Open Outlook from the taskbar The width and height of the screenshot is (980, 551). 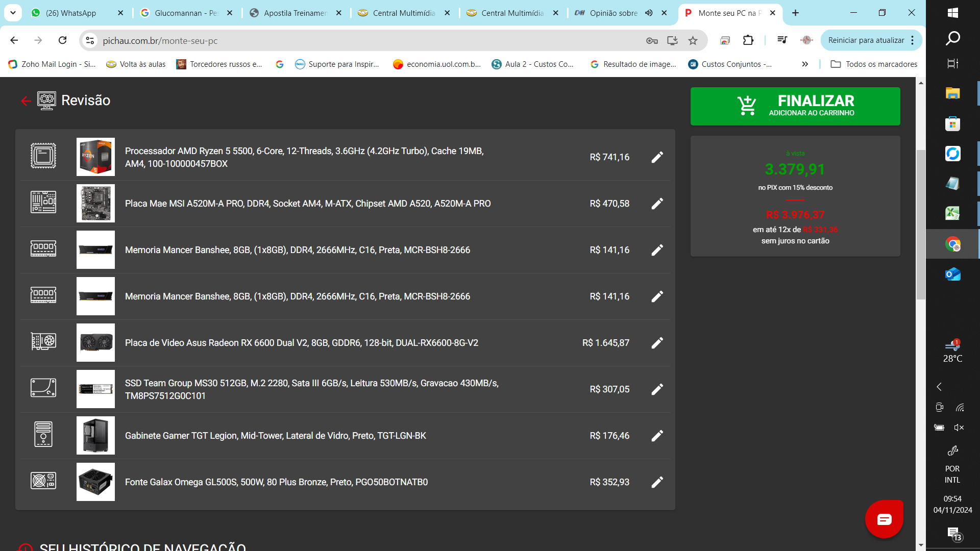point(952,274)
